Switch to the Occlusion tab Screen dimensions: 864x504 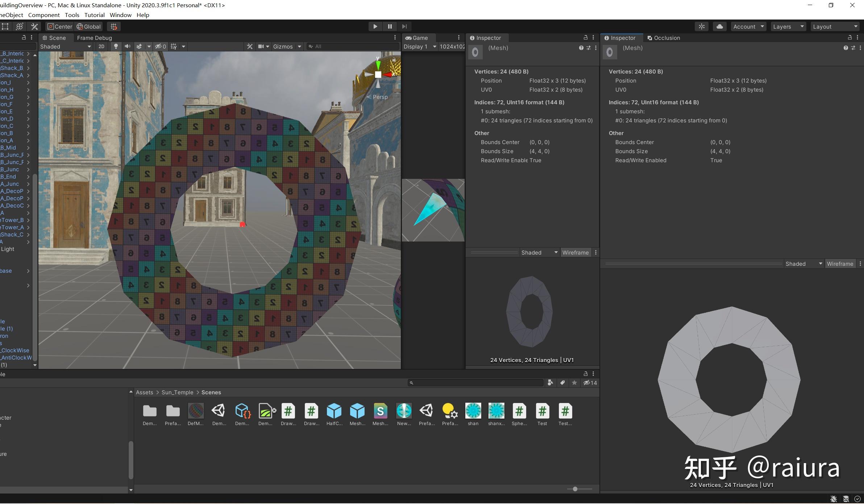tap(663, 38)
